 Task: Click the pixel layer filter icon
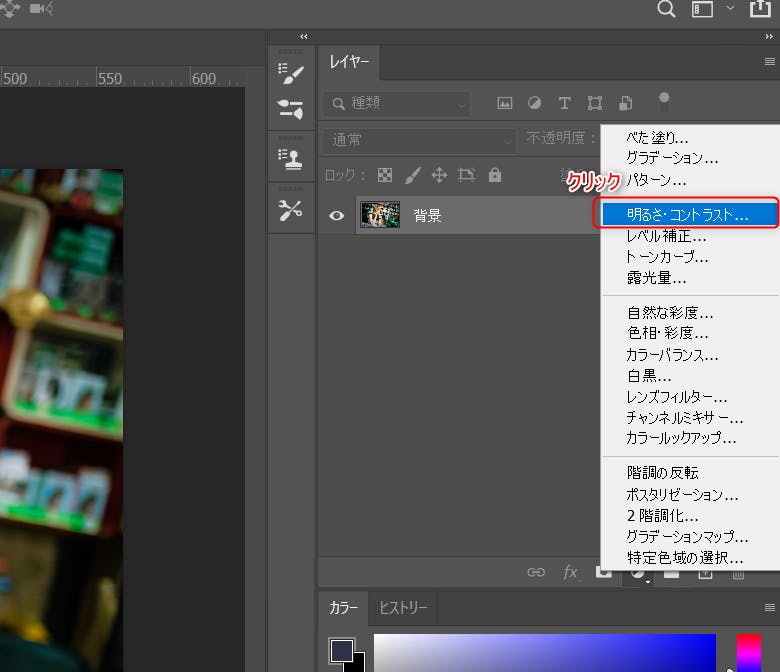point(505,103)
